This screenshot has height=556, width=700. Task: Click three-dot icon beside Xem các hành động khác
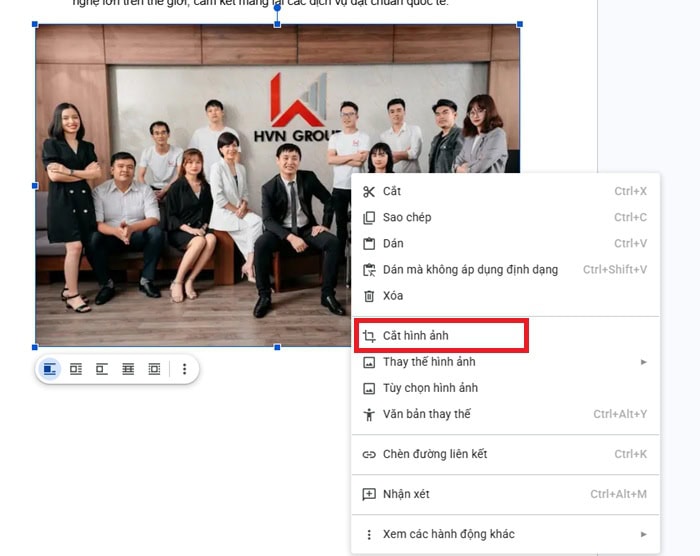pyautogui.click(x=369, y=534)
